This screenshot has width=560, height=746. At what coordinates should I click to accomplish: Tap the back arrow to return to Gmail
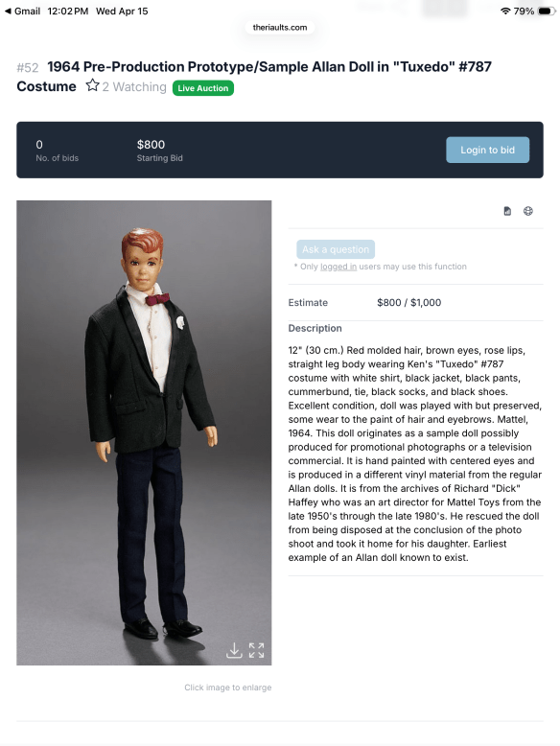click(x=8, y=11)
